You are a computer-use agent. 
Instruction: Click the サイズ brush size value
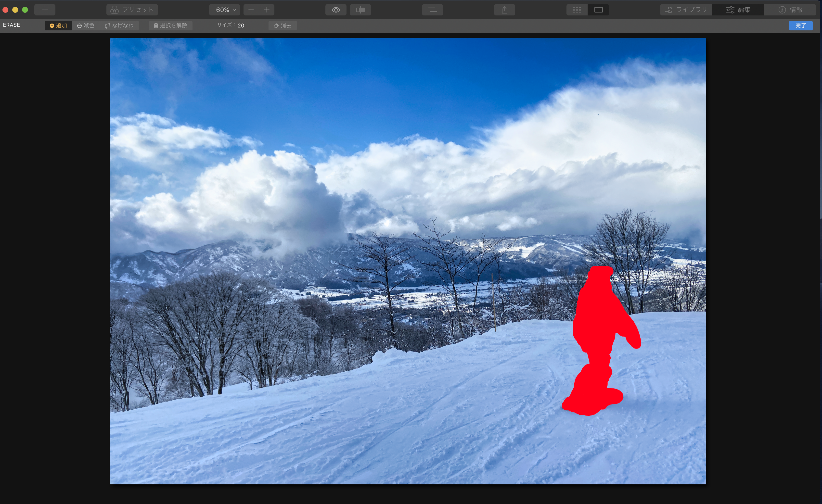pyautogui.click(x=241, y=26)
